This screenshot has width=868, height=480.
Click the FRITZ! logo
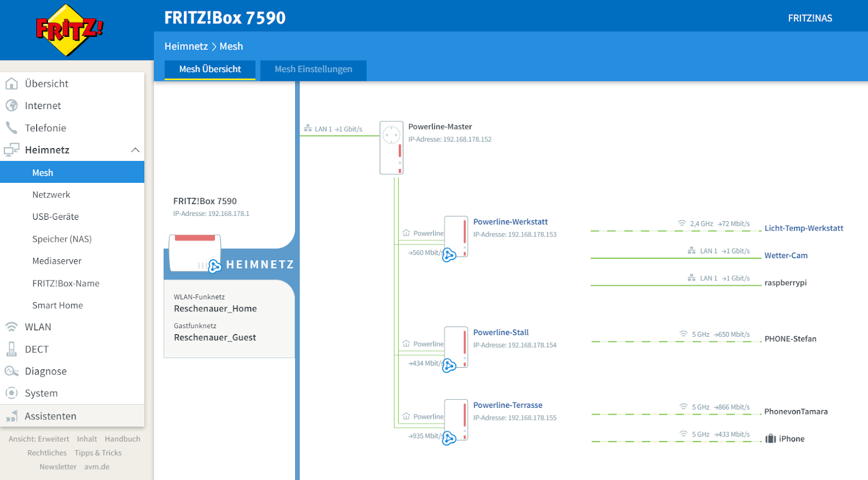click(x=68, y=30)
